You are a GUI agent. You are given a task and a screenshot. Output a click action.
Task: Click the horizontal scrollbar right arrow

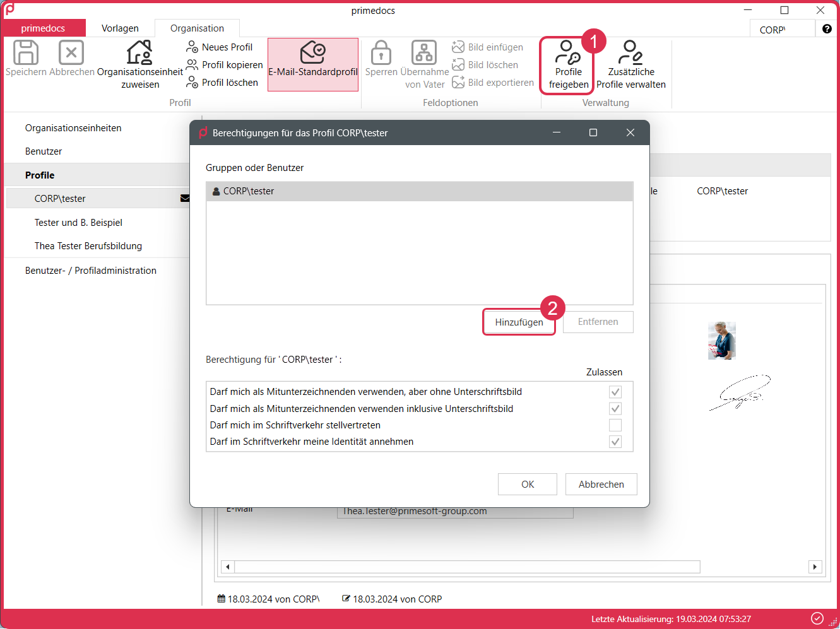[x=815, y=567]
